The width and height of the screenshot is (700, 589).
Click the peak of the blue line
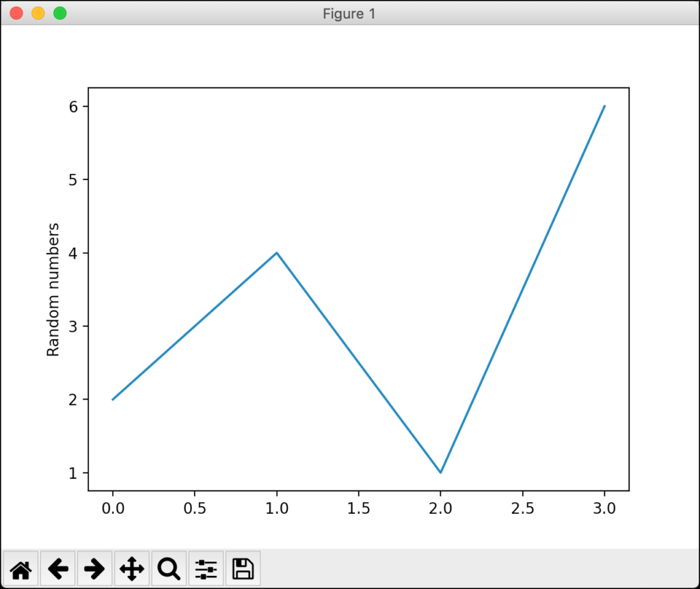click(x=276, y=252)
